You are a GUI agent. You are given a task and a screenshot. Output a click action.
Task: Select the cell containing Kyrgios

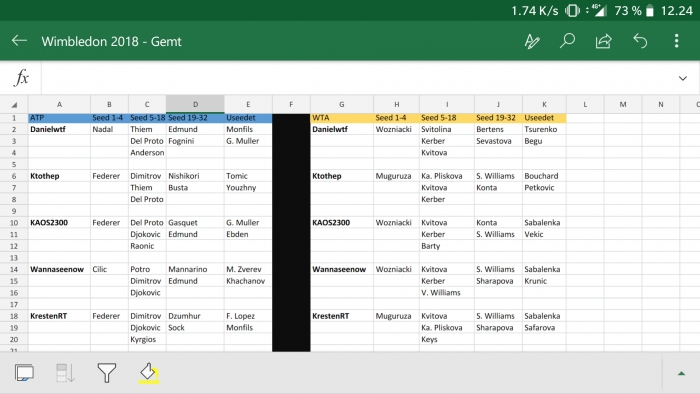click(147, 339)
